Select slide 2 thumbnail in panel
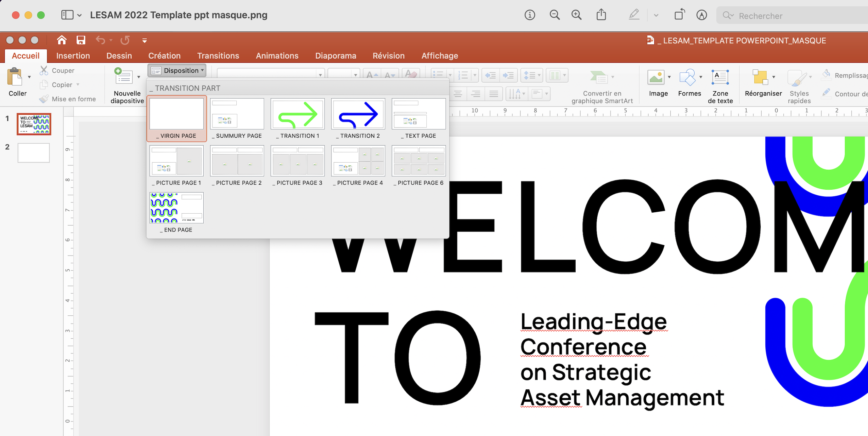The image size is (868, 436). click(34, 153)
